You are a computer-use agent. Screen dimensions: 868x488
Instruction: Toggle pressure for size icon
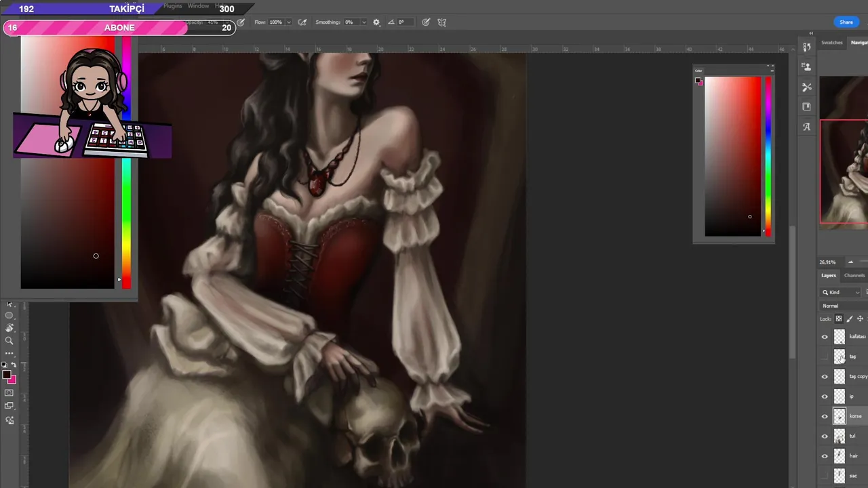tap(426, 22)
